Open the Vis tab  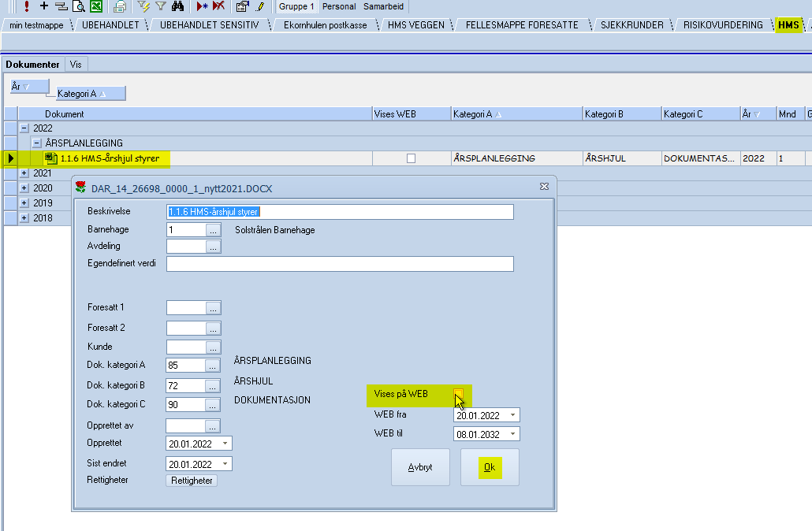(76, 64)
